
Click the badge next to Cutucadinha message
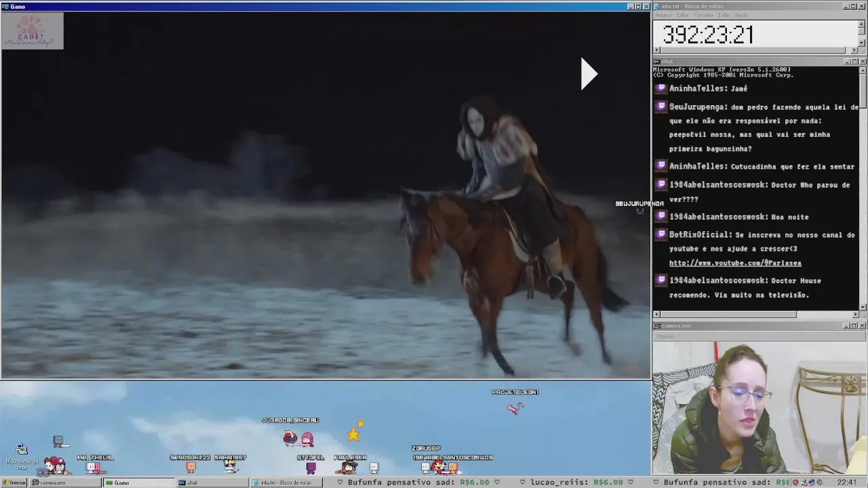tap(661, 165)
